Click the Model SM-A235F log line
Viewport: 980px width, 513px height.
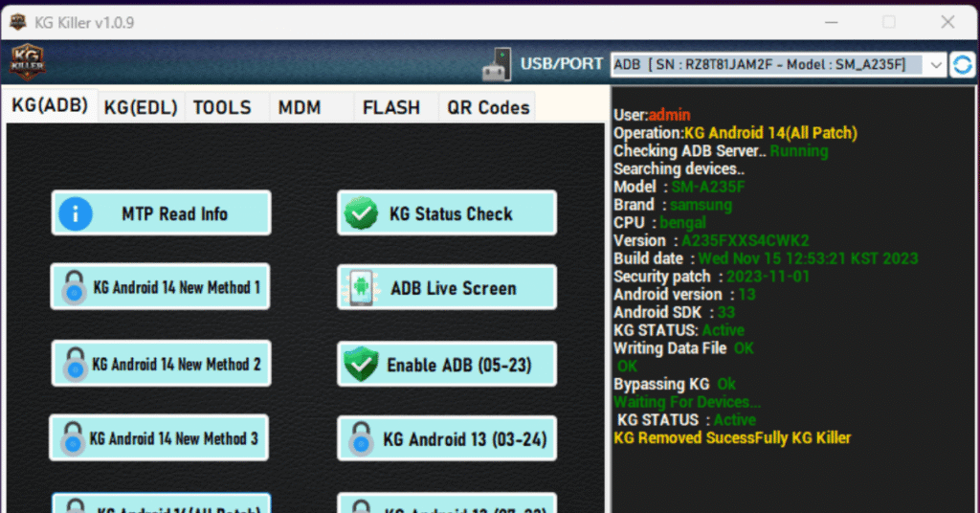[679, 187]
